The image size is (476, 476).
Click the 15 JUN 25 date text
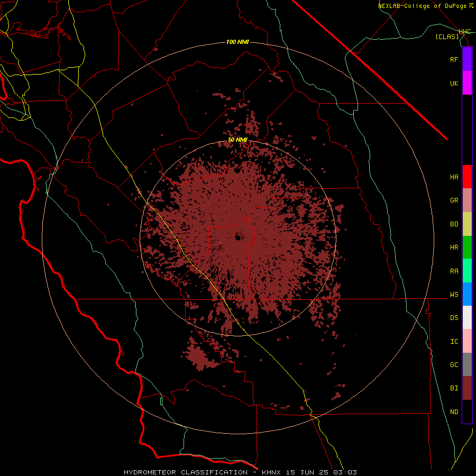[x=307, y=472]
